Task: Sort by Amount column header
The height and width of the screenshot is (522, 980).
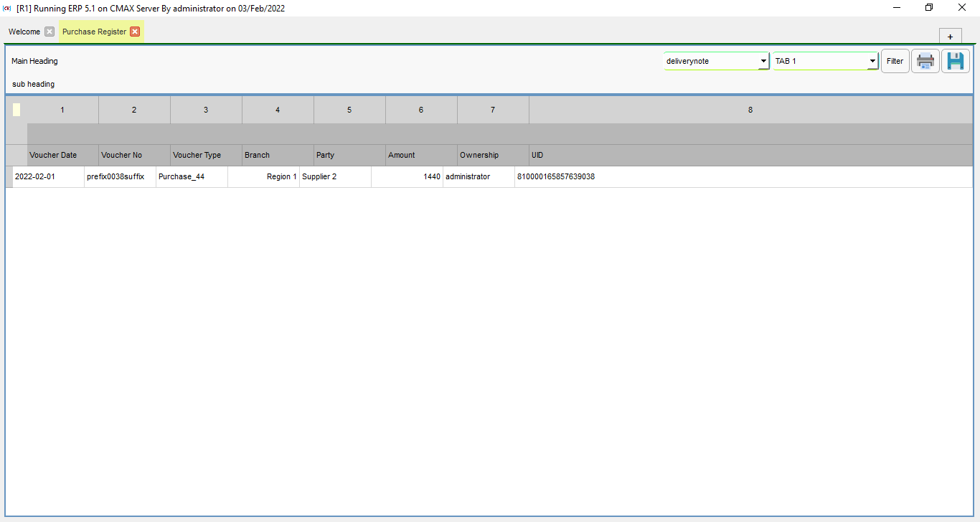Action: pyautogui.click(x=402, y=155)
